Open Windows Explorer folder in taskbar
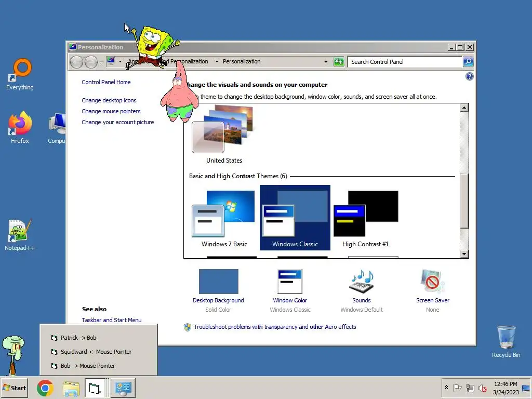The height and width of the screenshot is (399, 532). pyautogui.click(x=71, y=388)
